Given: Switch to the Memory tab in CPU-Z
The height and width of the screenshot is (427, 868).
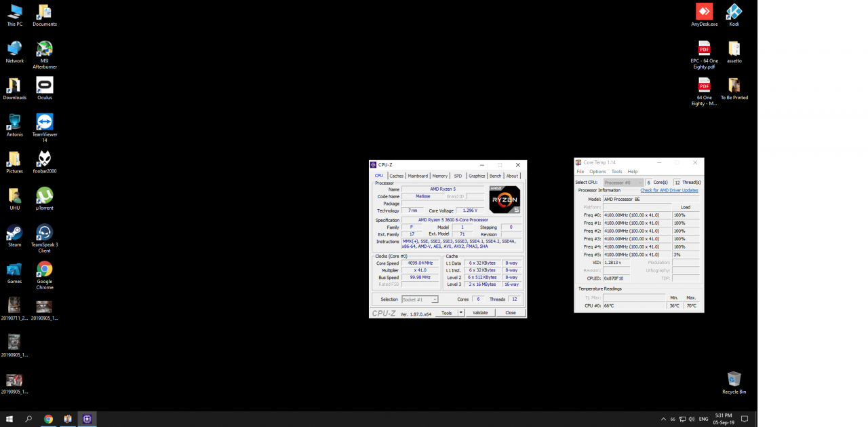Looking at the screenshot, I should pyautogui.click(x=440, y=176).
